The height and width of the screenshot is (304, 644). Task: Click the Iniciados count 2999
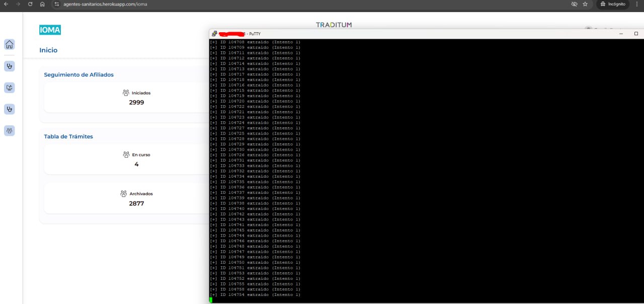click(136, 102)
